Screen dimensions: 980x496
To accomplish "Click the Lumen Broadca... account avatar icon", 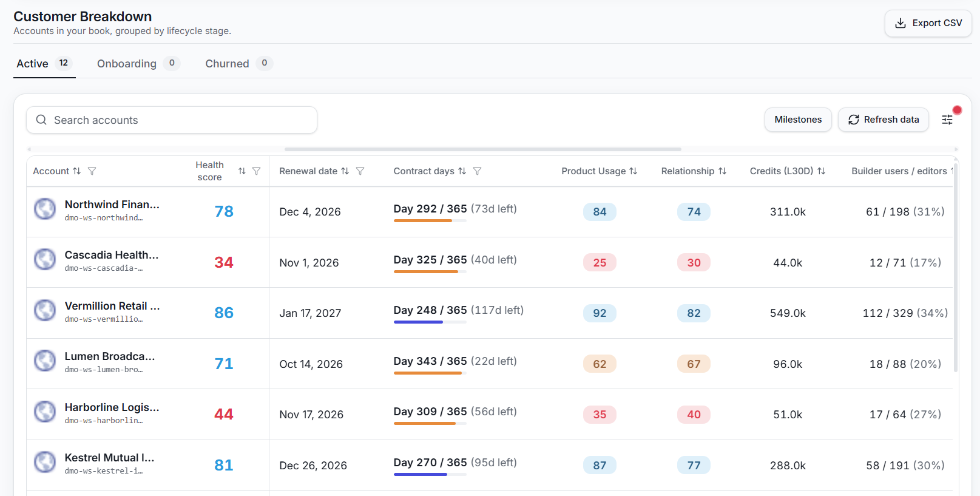I will pyautogui.click(x=45, y=361).
